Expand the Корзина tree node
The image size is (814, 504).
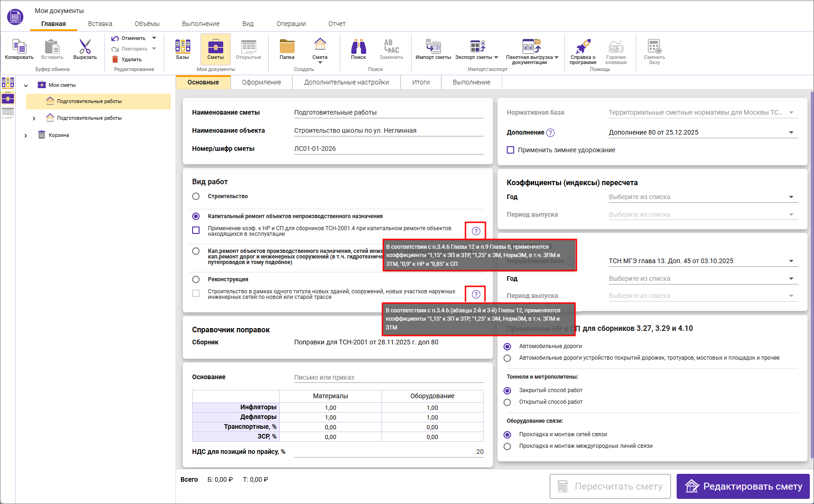pos(26,136)
